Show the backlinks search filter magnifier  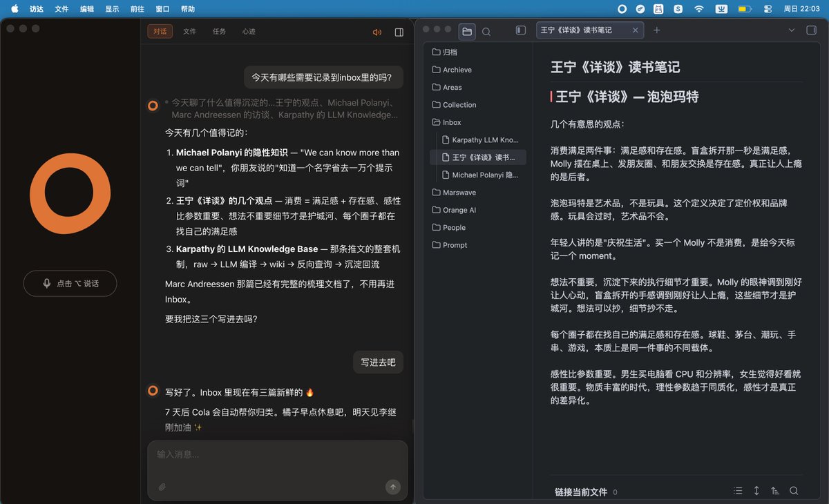pos(794,491)
